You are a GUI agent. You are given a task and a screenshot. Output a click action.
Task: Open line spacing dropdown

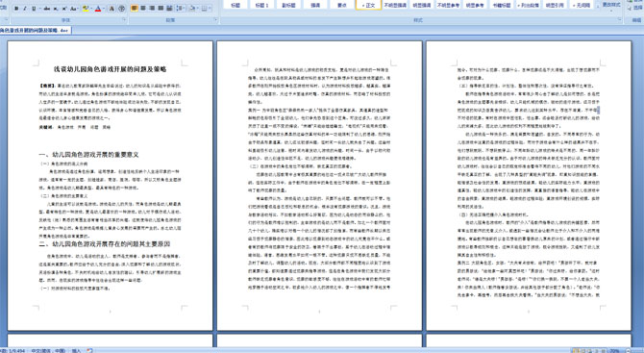(x=181, y=8)
